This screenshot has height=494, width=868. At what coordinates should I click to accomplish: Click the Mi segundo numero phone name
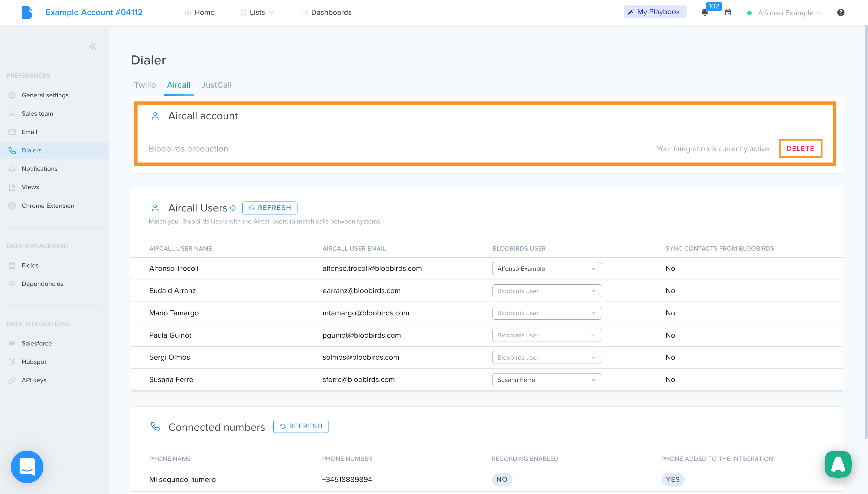[182, 480]
